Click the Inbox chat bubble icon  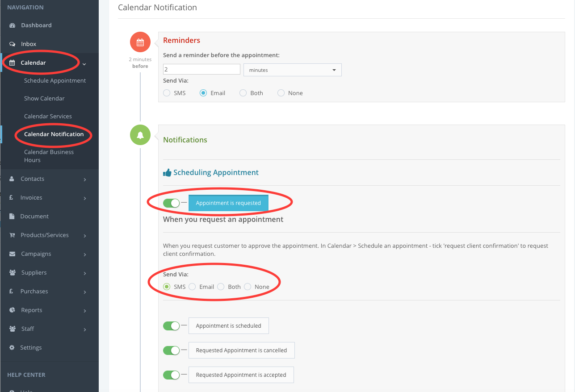pyautogui.click(x=13, y=44)
